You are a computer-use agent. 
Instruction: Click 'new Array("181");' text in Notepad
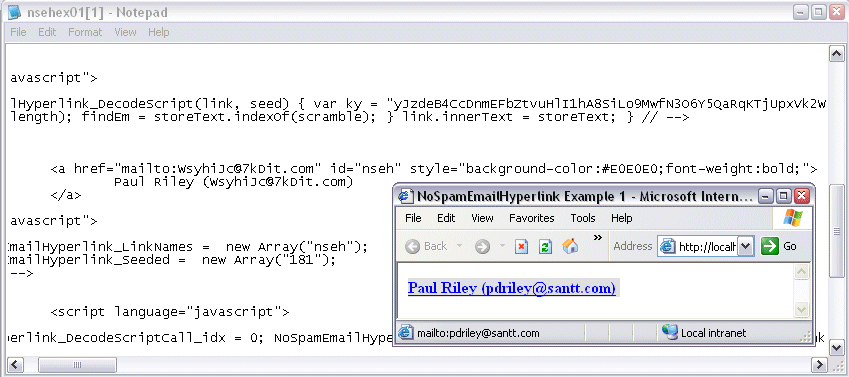tap(269, 260)
